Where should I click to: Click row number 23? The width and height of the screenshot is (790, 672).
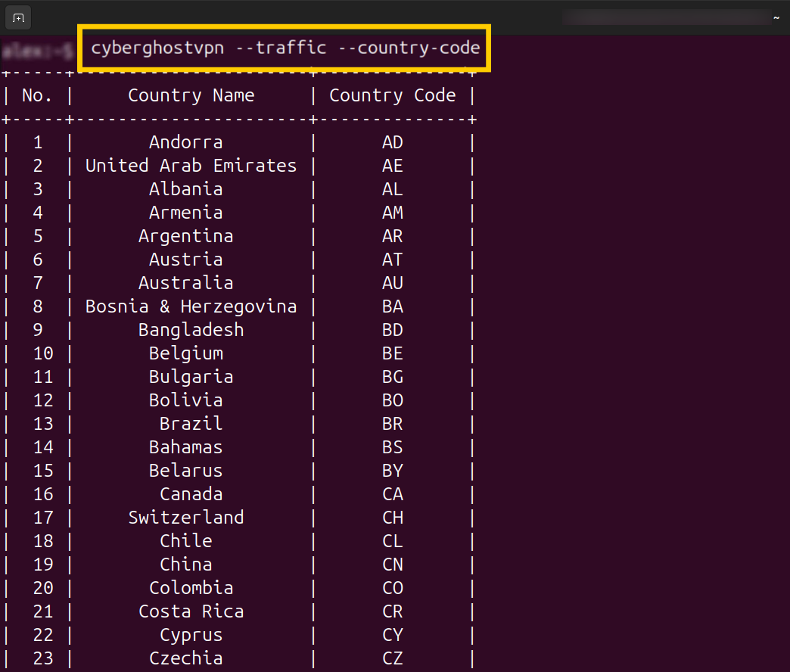[x=43, y=658]
